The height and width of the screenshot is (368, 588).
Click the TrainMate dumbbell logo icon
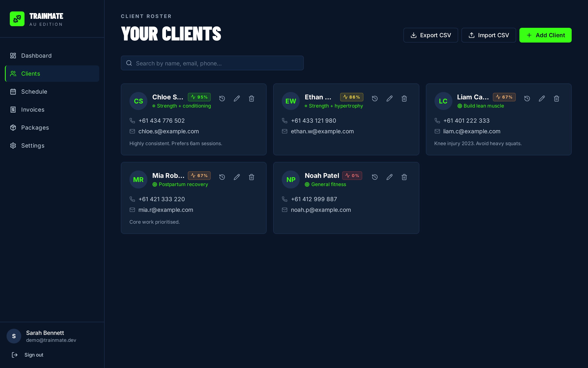pos(17,19)
